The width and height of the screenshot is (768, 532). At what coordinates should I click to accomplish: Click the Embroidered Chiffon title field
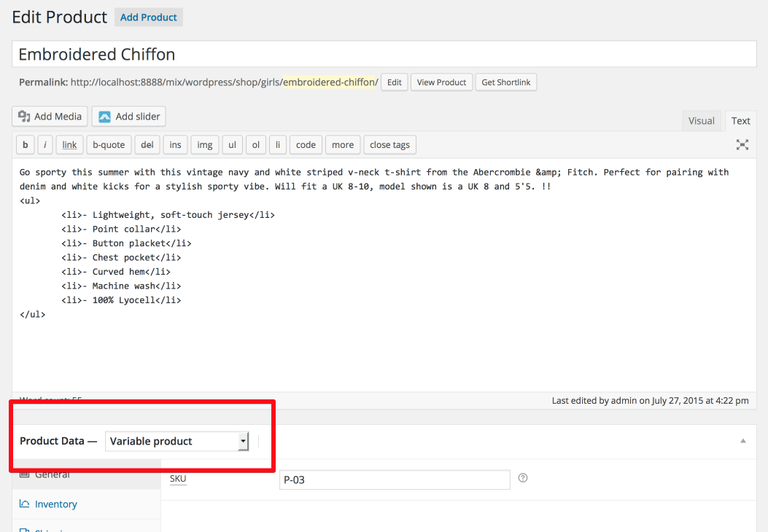pos(384,54)
